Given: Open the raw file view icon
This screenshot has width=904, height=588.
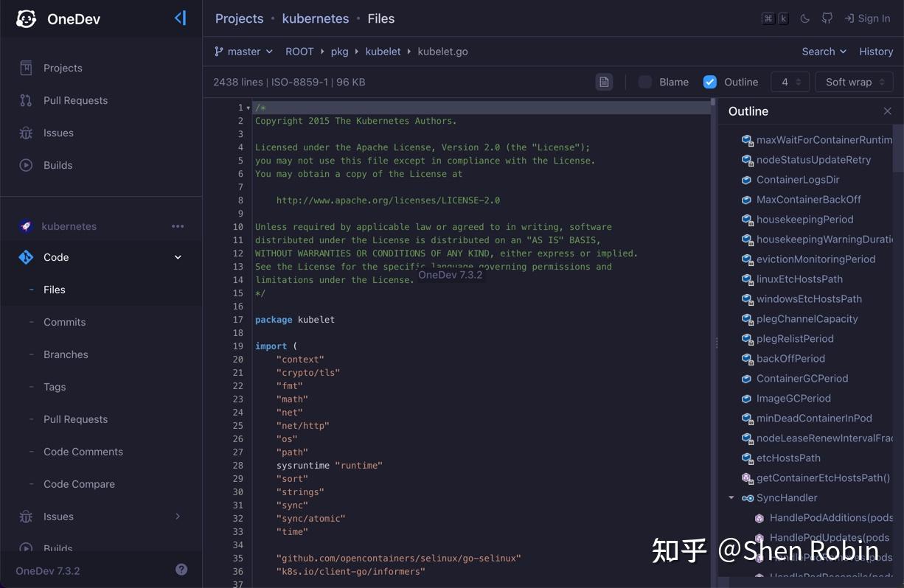Looking at the screenshot, I should 604,82.
